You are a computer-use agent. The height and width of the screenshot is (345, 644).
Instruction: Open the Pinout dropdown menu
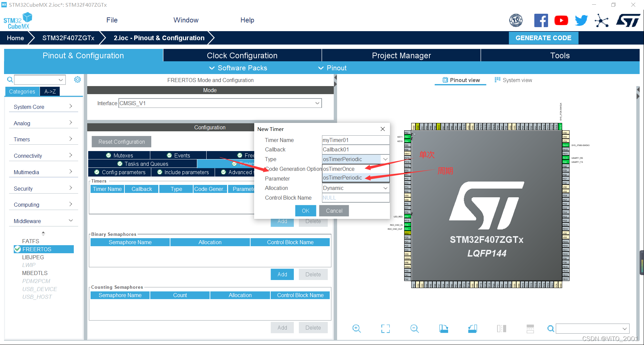[332, 68]
